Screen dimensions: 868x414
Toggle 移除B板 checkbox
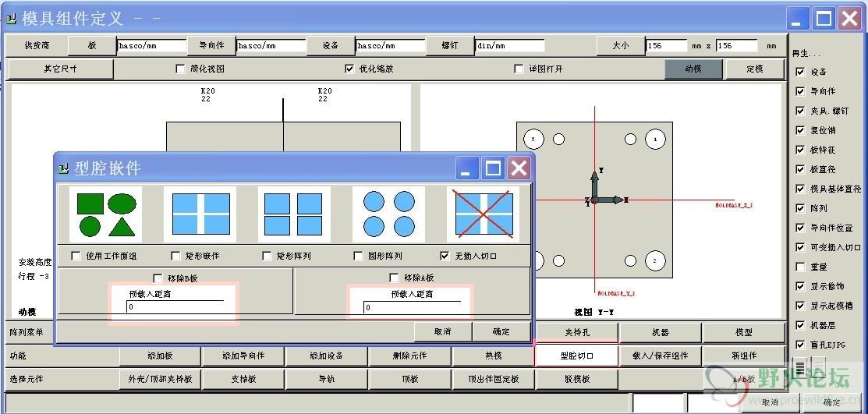[x=158, y=278]
